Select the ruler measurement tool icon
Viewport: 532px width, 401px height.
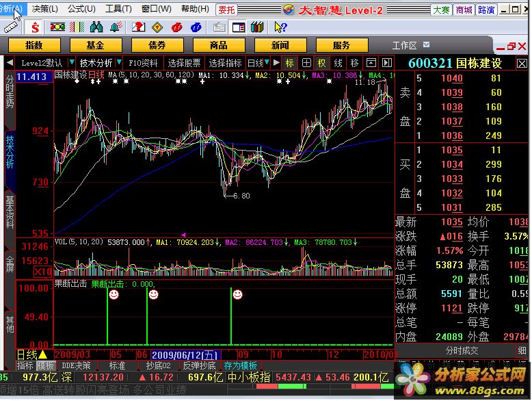[x=10, y=27]
